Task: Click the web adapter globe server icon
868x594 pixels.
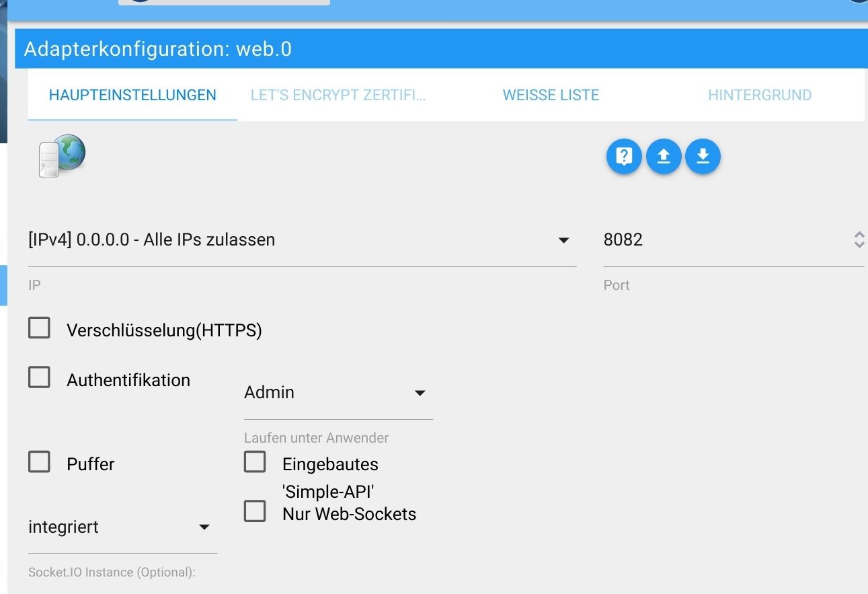Action: (61, 156)
